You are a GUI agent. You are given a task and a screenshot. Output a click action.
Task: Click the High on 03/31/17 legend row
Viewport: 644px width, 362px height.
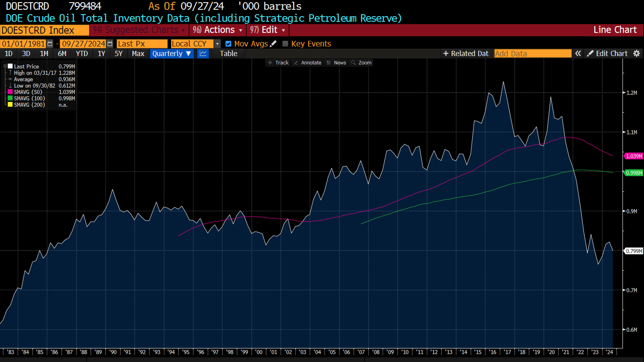(x=41, y=73)
